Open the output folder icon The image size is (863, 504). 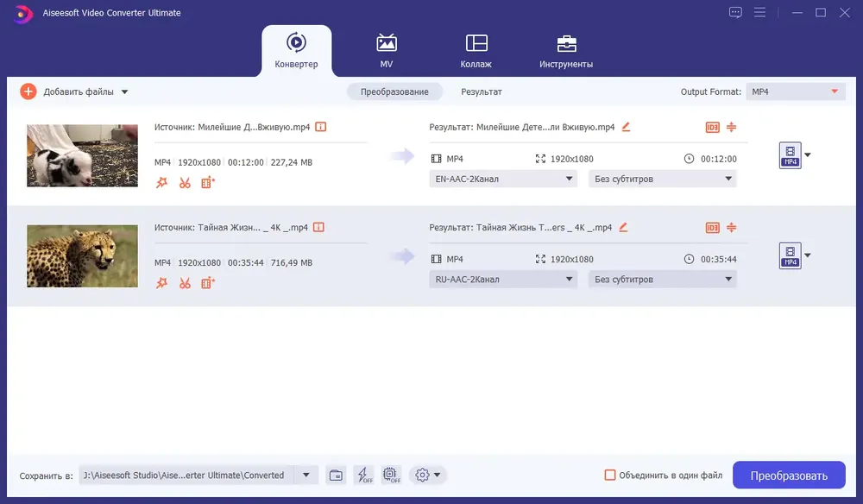click(336, 475)
